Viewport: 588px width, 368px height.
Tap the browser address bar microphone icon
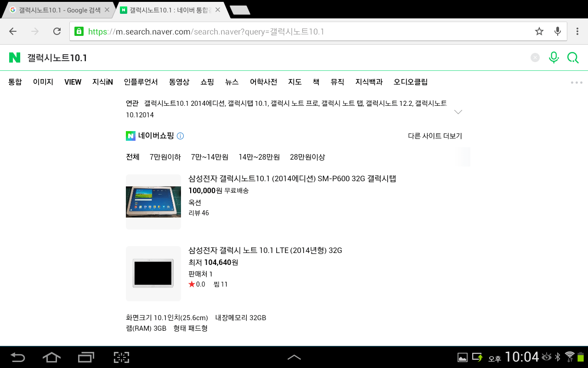[x=557, y=31]
